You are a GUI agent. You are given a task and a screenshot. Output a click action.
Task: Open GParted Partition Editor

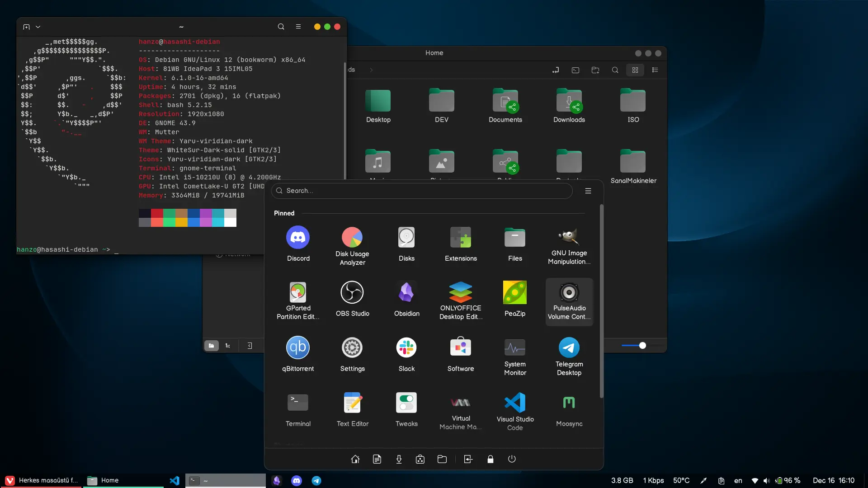point(298,301)
